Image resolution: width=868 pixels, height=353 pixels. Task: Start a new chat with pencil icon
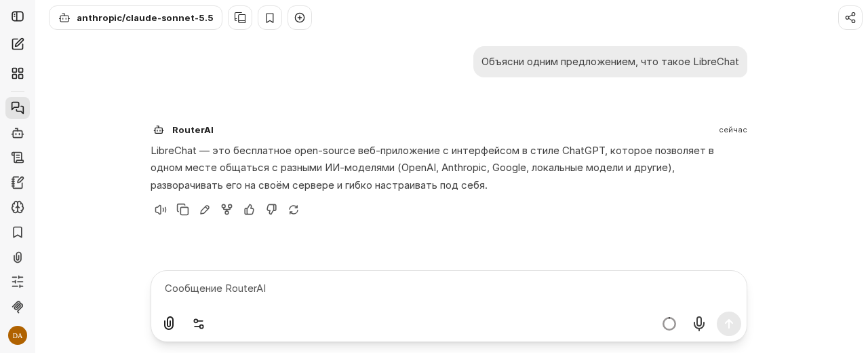(x=18, y=44)
